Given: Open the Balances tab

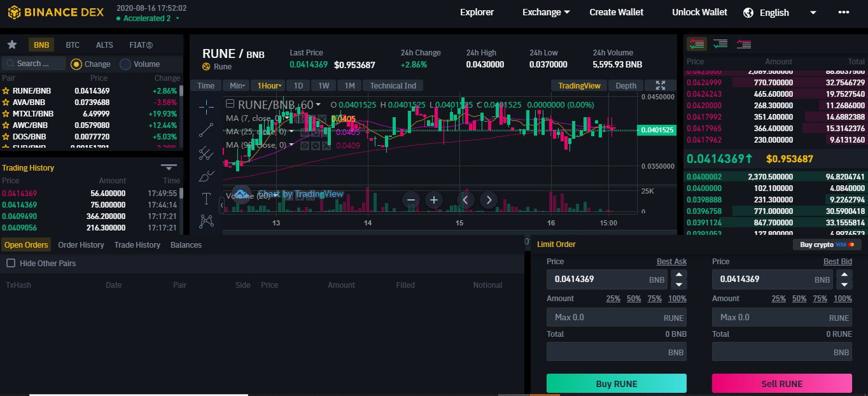Looking at the screenshot, I should (186, 244).
